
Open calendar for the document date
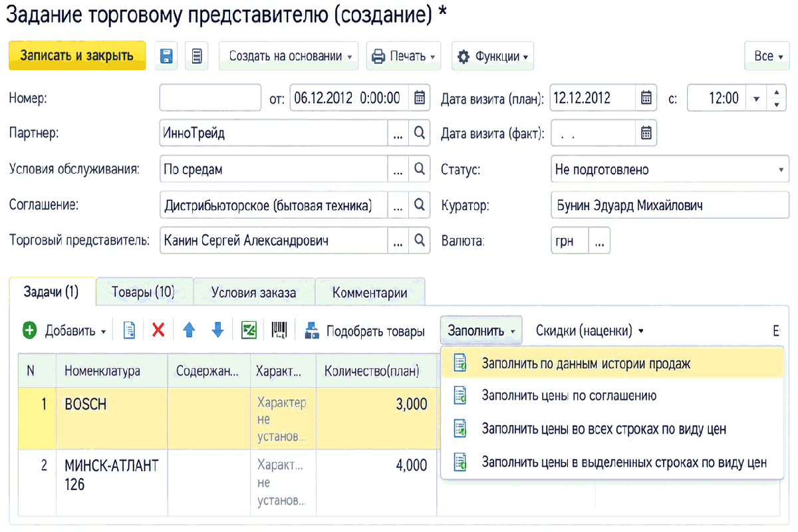420,98
